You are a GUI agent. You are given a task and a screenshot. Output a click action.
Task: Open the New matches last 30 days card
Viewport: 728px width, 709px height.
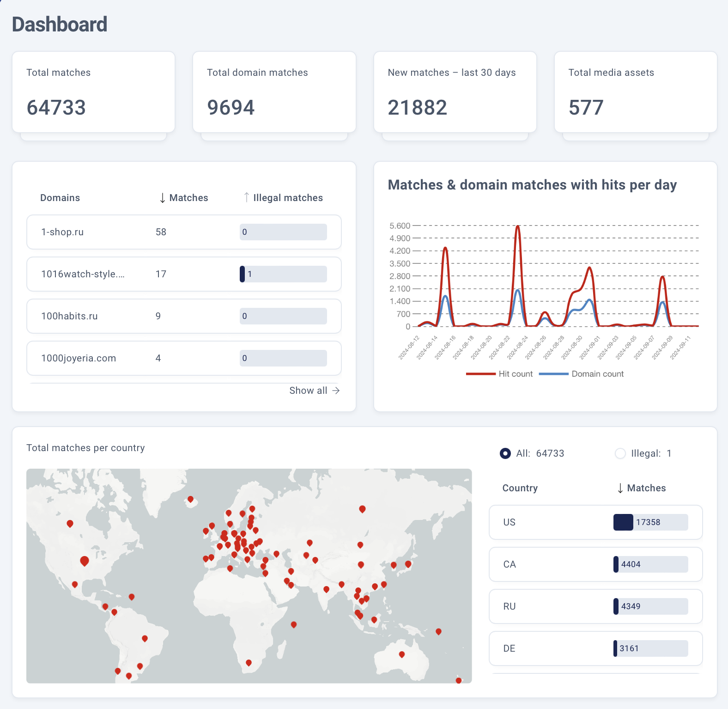(x=455, y=92)
